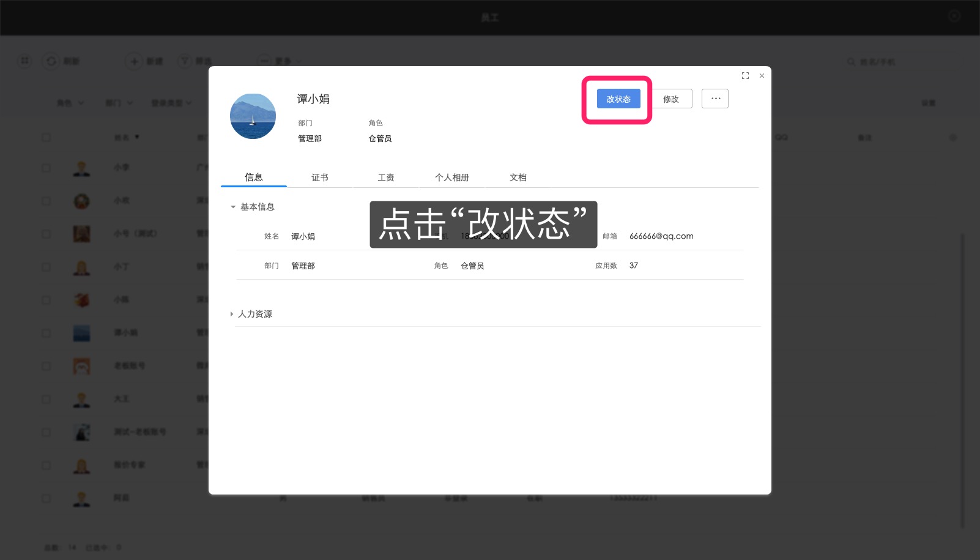The height and width of the screenshot is (560, 980).
Task: Go to the 文档 tab
Action: tap(518, 177)
